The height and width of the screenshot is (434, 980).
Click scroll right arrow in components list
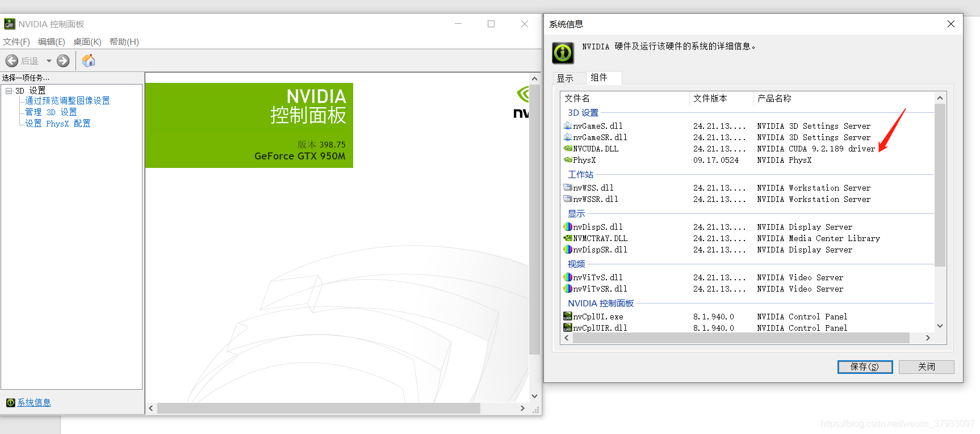click(928, 338)
